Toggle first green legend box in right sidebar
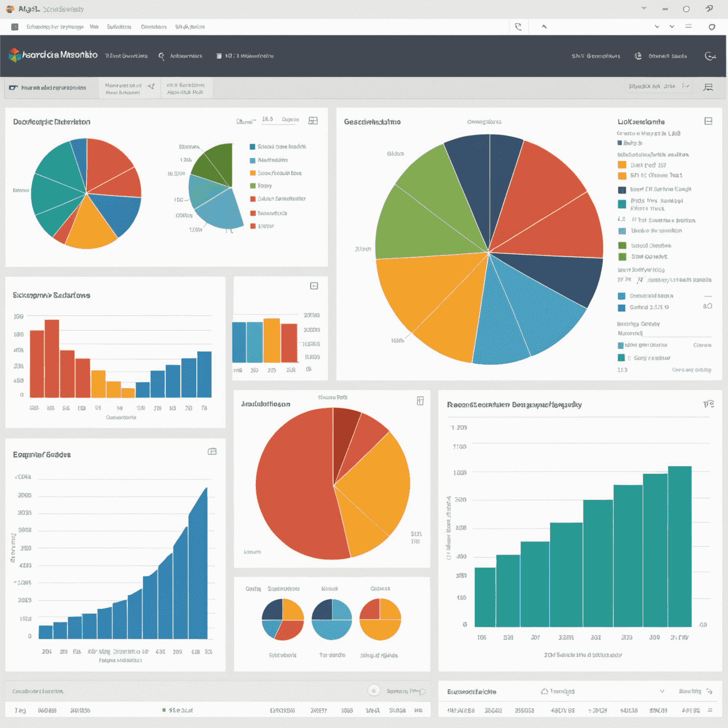Screen dimensions: 728x728 coord(622,246)
